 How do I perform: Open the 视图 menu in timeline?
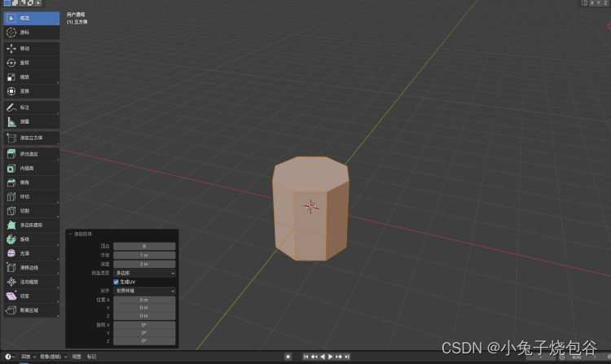coord(77,357)
